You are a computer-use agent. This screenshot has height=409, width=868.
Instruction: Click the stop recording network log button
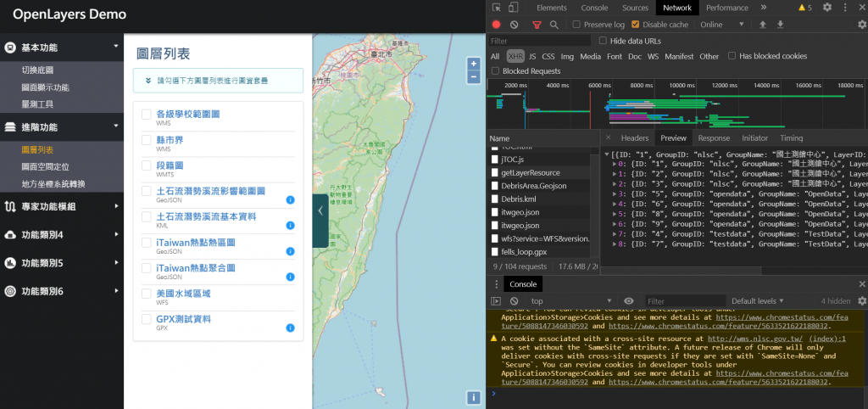coord(497,25)
